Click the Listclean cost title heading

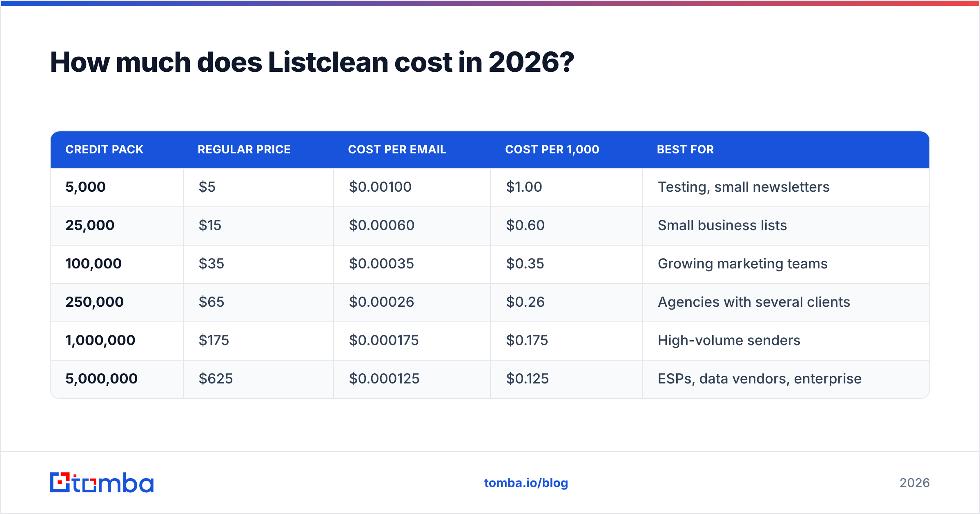tap(312, 62)
